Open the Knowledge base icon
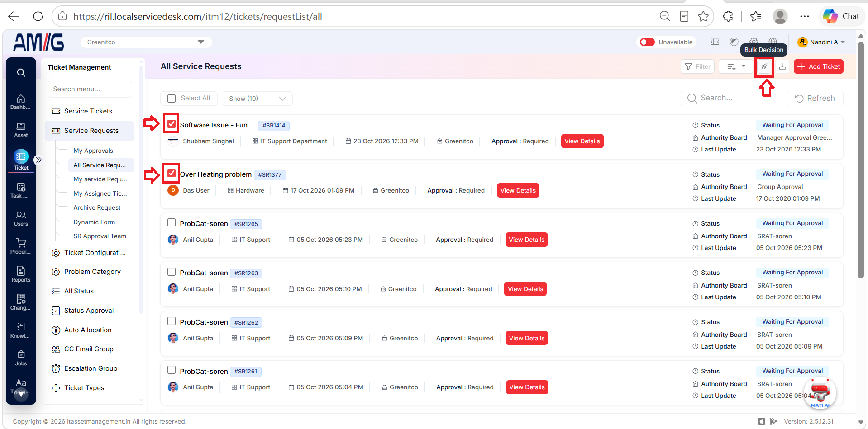This screenshot has width=868, height=429. pos(21,330)
